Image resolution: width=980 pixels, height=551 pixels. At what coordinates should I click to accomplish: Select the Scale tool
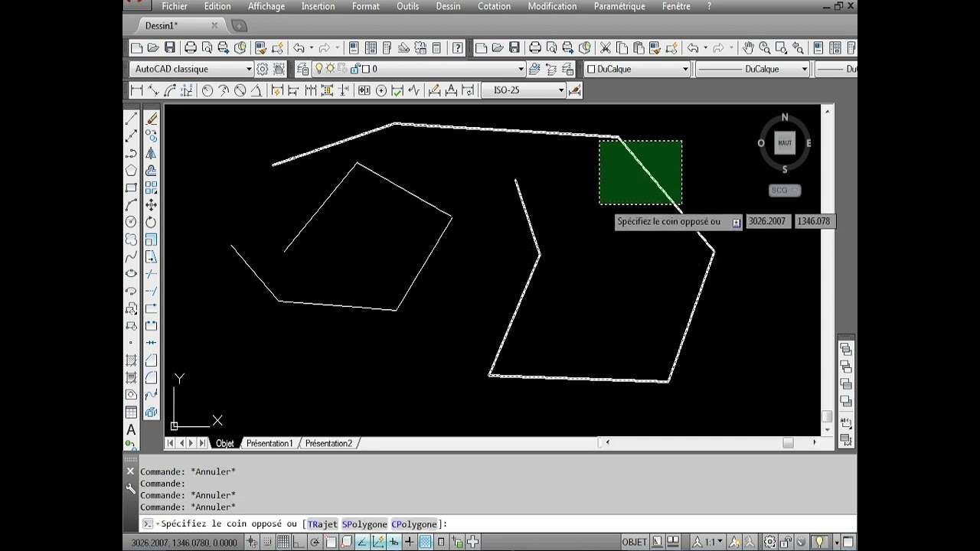pyautogui.click(x=151, y=240)
